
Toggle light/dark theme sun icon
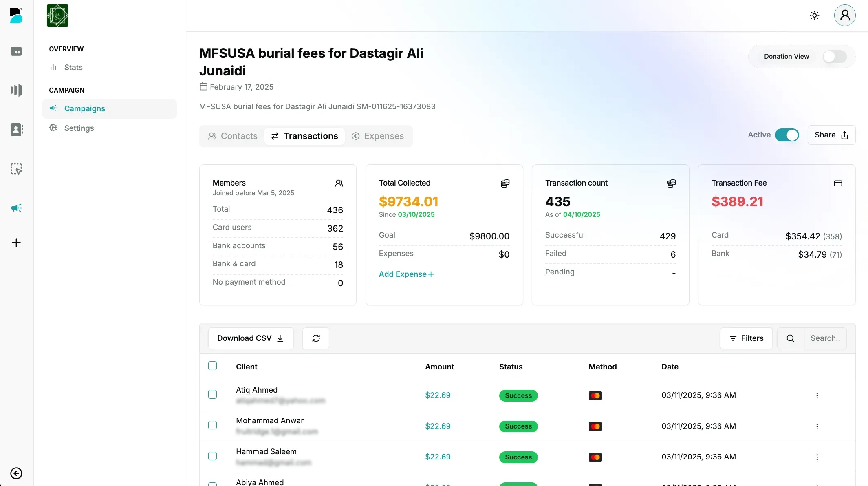coord(814,15)
